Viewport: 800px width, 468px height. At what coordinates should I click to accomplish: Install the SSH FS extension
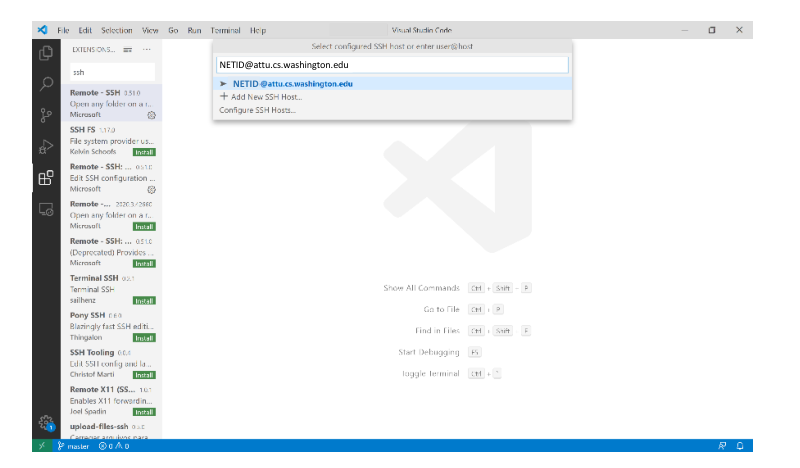[144, 152]
